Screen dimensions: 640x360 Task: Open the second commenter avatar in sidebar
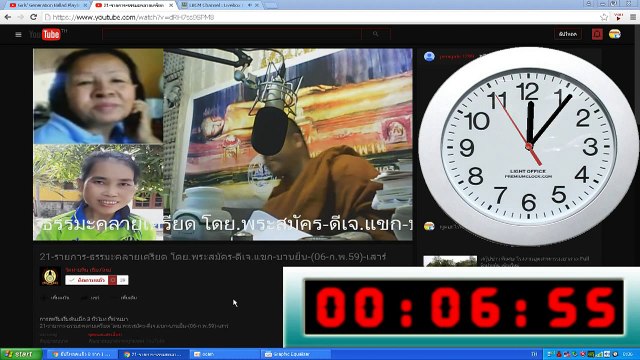[x=429, y=226]
